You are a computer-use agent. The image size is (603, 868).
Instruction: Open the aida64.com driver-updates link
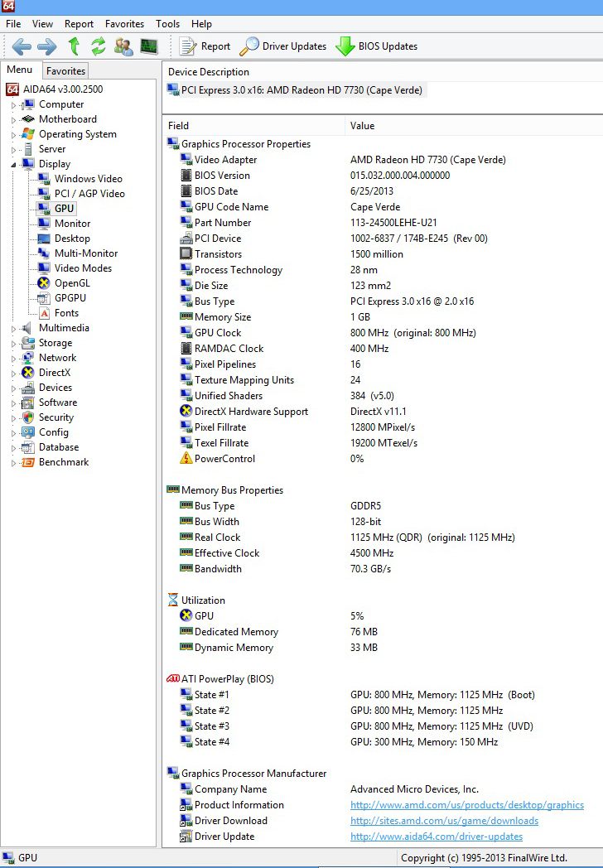437,837
